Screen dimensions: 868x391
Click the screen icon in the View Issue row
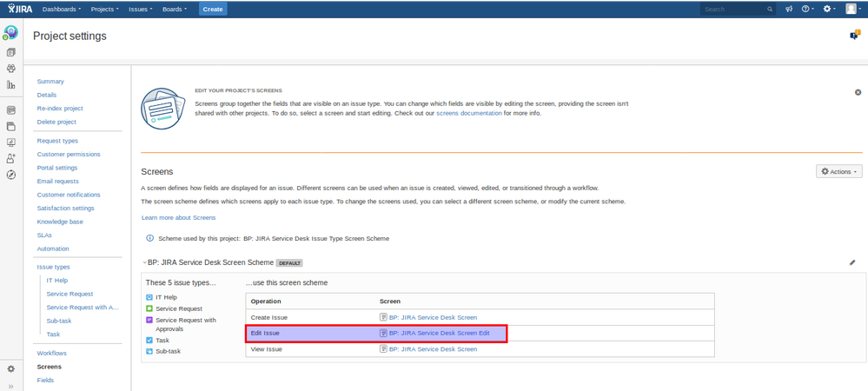point(383,349)
